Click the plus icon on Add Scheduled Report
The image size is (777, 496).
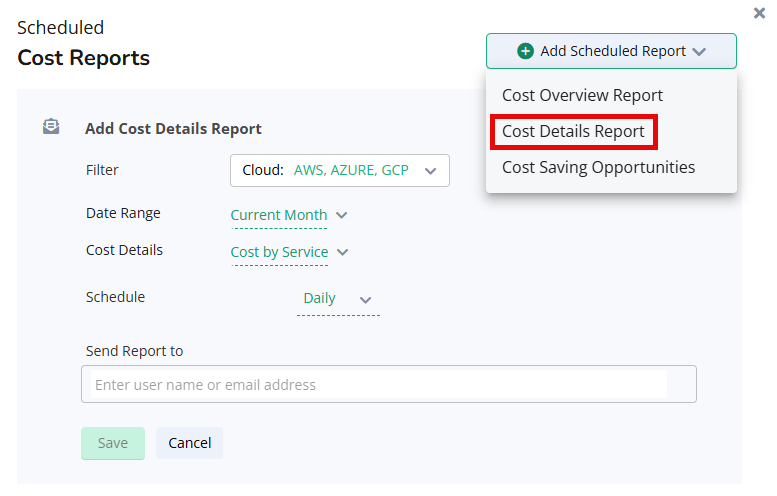click(x=525, y=51)
